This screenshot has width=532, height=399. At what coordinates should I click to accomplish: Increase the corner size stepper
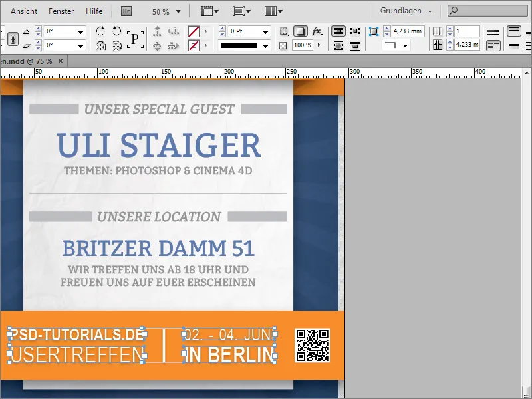tap(387, 29)
